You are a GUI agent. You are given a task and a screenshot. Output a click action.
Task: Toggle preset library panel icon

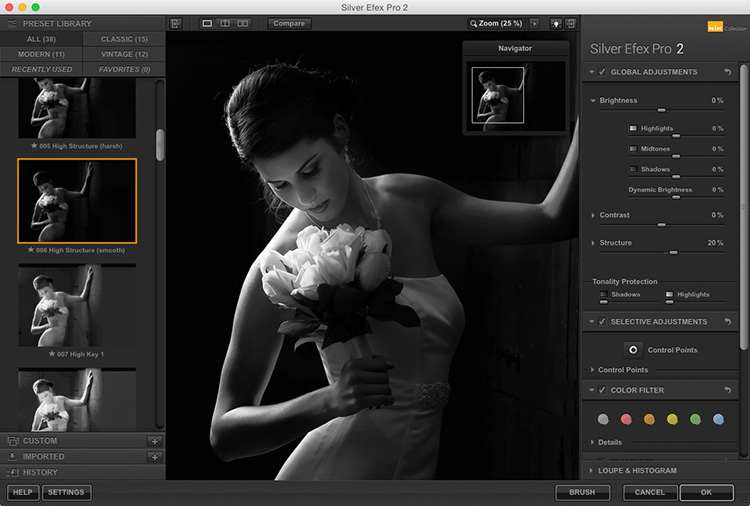click(x=12, y=23)
